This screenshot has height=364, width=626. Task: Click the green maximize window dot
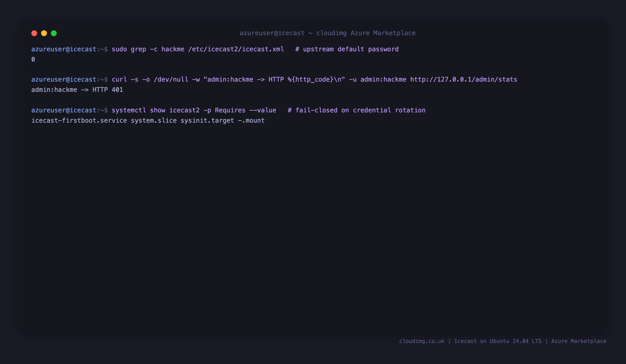(54, 33)
